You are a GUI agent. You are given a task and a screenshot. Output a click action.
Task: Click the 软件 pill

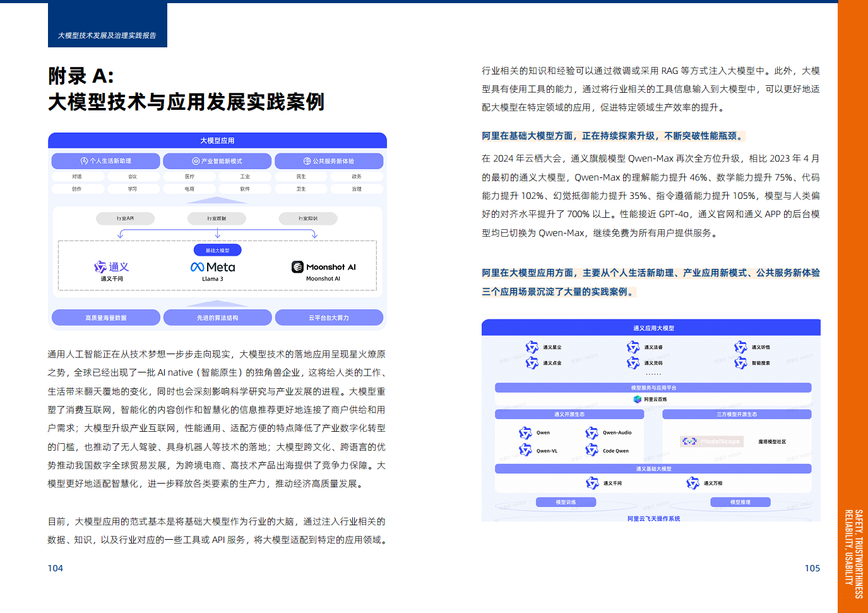(245, 189)
